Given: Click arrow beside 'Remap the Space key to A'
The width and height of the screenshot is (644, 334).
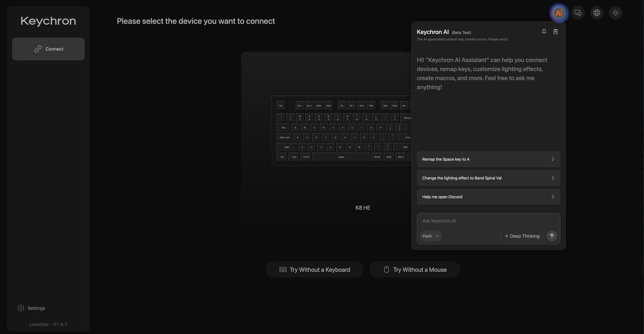Looking at the screenshot, I should 553,159.
